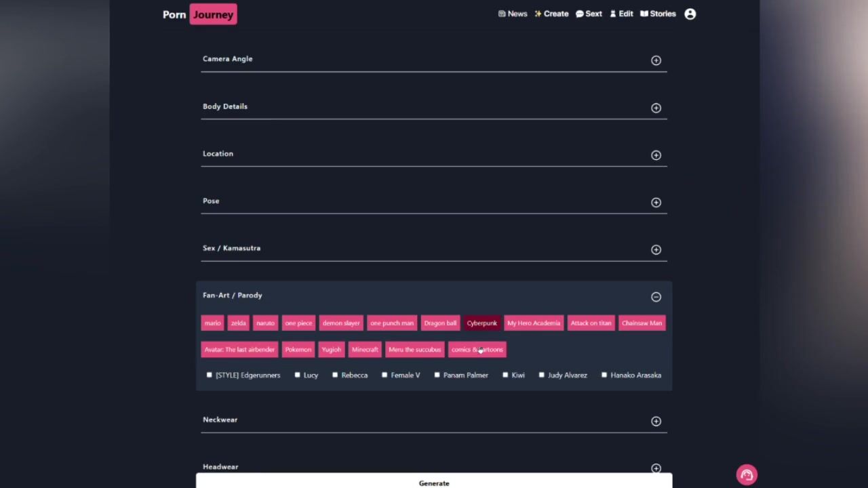Choose the Attack on titan tag
The width and height of the screenshot is (868, 488).
coord(591,323)
